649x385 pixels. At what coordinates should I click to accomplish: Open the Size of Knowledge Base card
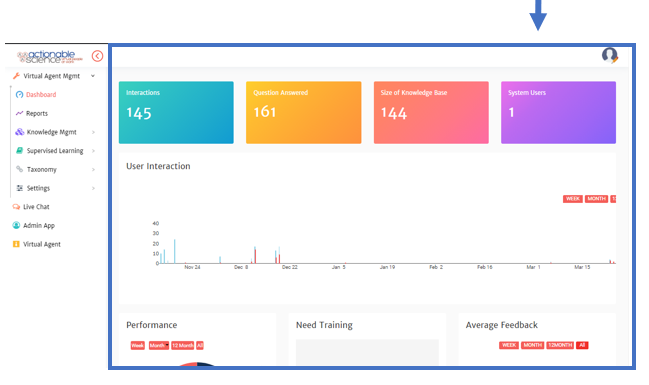[431, 113]
